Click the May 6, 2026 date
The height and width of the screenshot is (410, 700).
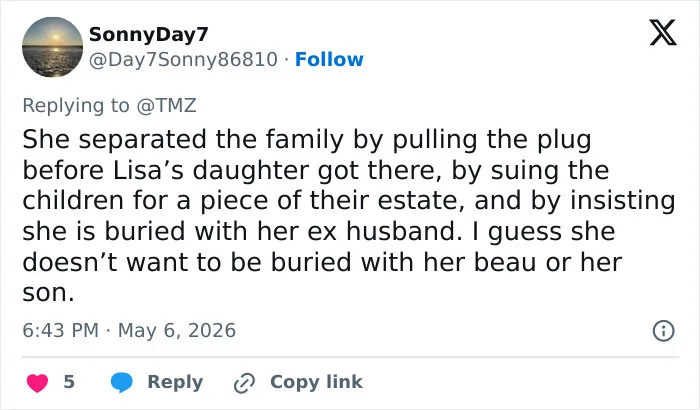177,331
